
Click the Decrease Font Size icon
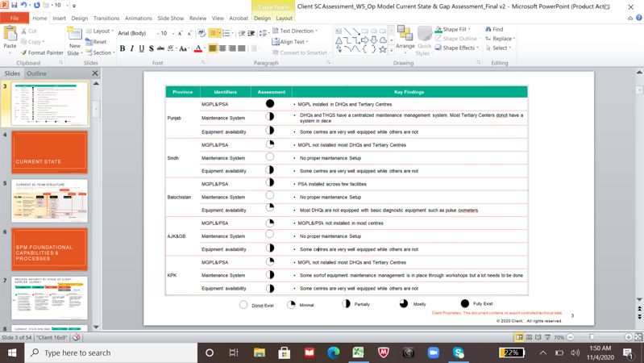[189, 33]
